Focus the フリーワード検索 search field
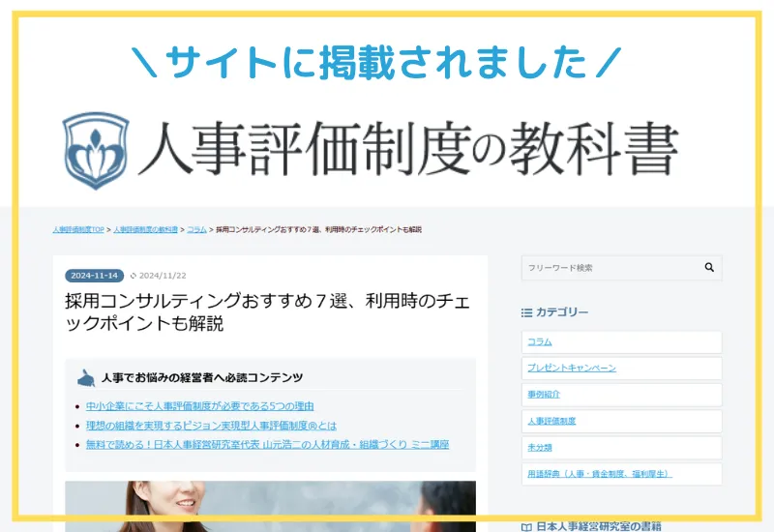Screen dimensions: 774x532 click(x=610, y=268)
